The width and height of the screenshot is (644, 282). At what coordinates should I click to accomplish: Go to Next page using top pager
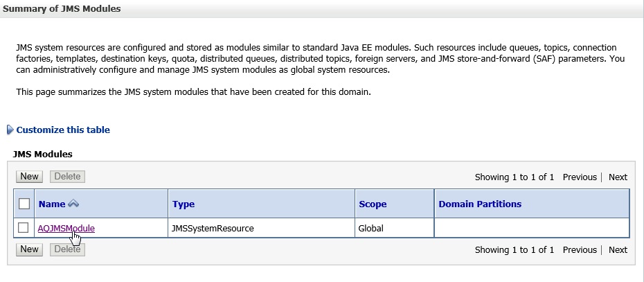coord(618,177)
